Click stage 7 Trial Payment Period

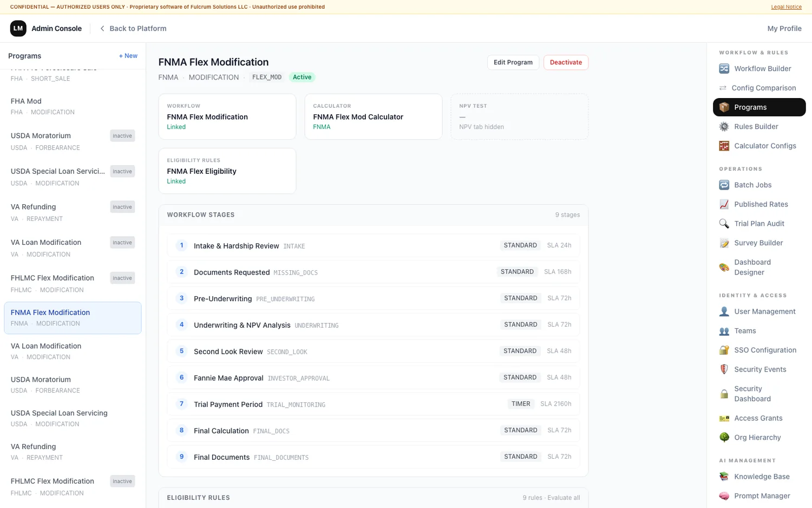374,404
